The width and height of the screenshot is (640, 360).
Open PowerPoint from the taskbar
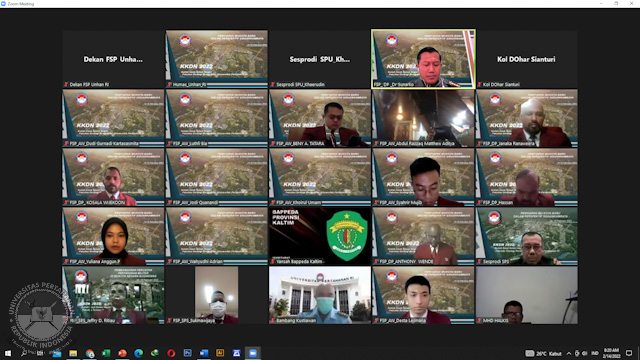(122, 353)
